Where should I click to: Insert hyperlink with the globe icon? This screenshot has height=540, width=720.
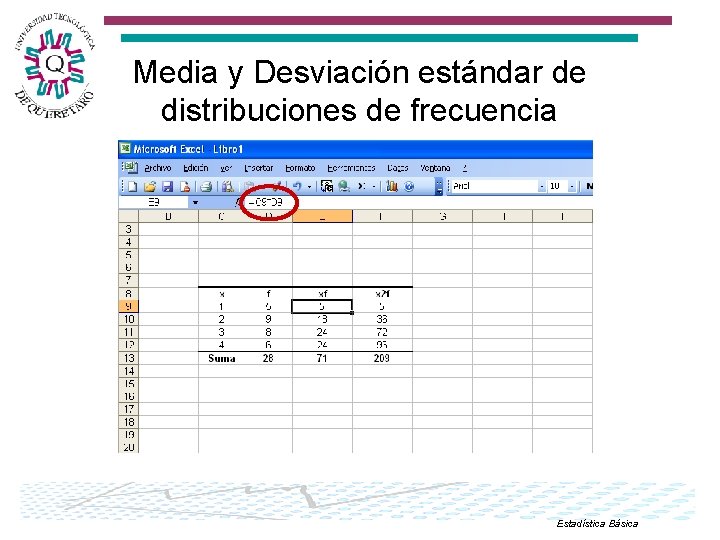344,186
